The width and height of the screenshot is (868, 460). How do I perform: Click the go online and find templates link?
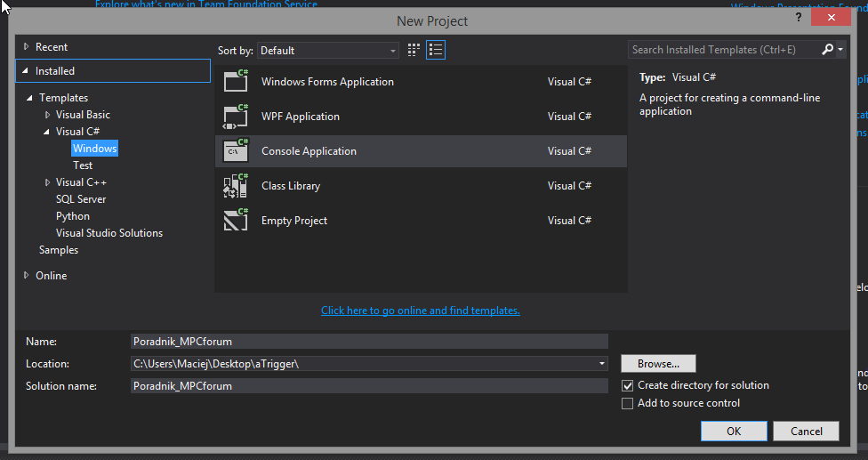pyautogui.click(x=420, y=311)
